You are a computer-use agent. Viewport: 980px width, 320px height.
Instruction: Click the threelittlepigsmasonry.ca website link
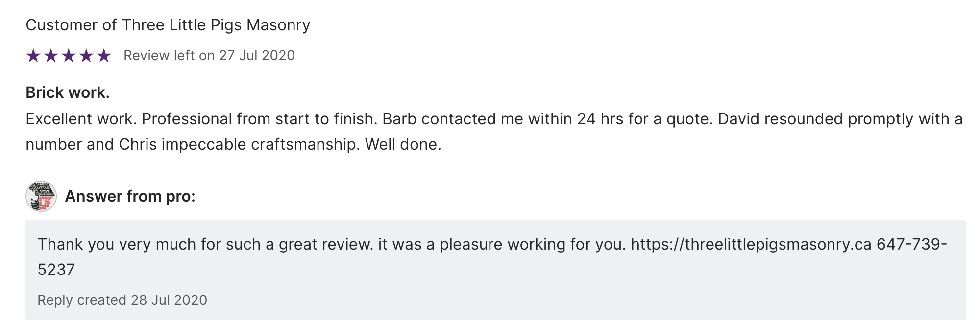(751, 244)
